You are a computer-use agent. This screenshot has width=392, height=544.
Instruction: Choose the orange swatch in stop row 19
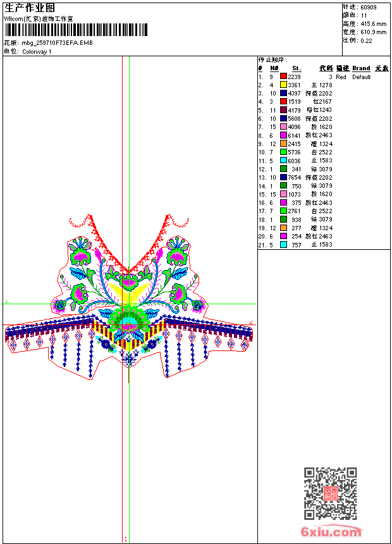click(283, 228)
